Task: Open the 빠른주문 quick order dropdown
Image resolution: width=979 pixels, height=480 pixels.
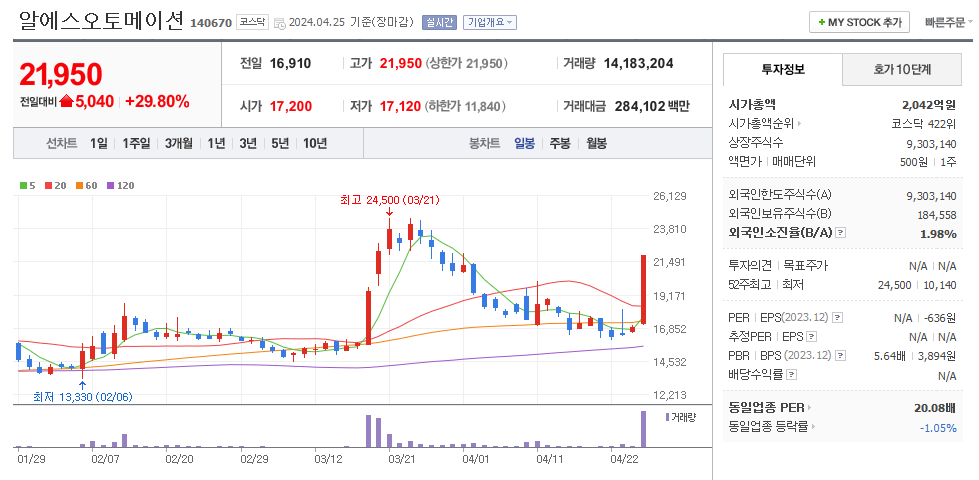Action: click(949, 22)
